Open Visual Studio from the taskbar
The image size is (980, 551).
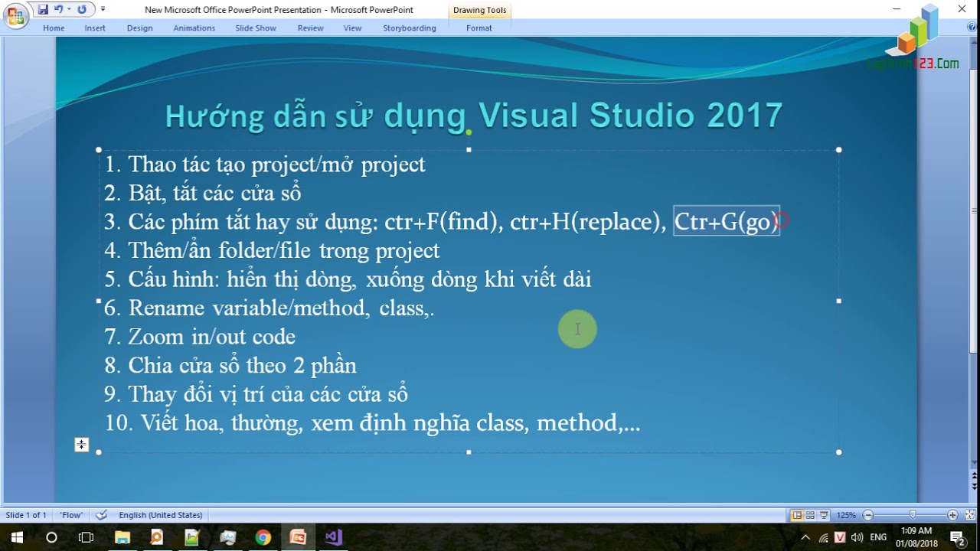[x=333, y=537]
